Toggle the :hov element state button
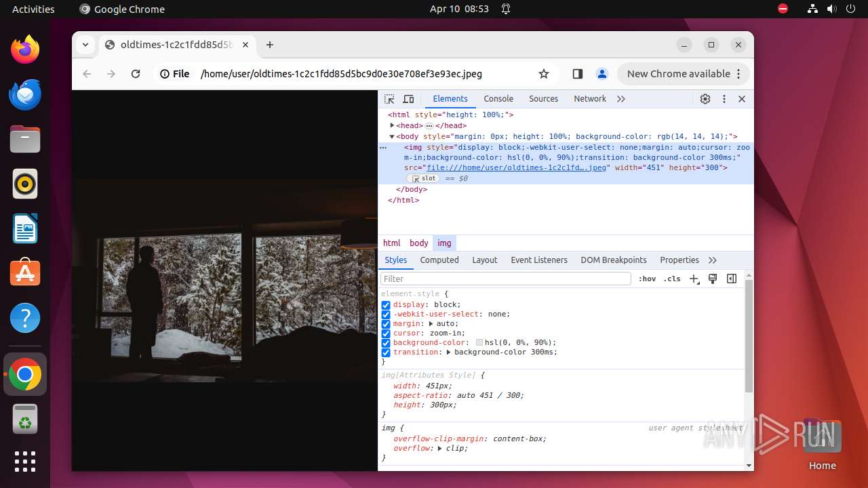Viewport: 868px width, 488px height. [x=648, y=279]
